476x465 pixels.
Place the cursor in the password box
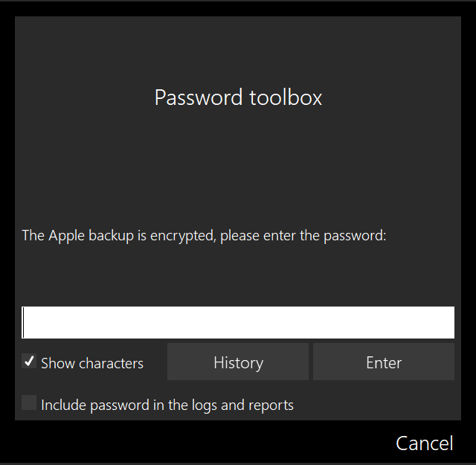click(238, 322)
